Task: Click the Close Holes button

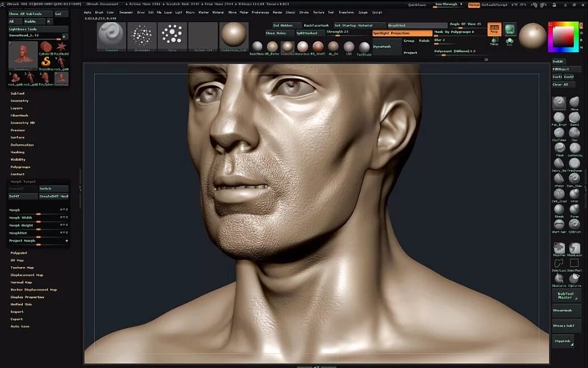Action: pos(279,33)
